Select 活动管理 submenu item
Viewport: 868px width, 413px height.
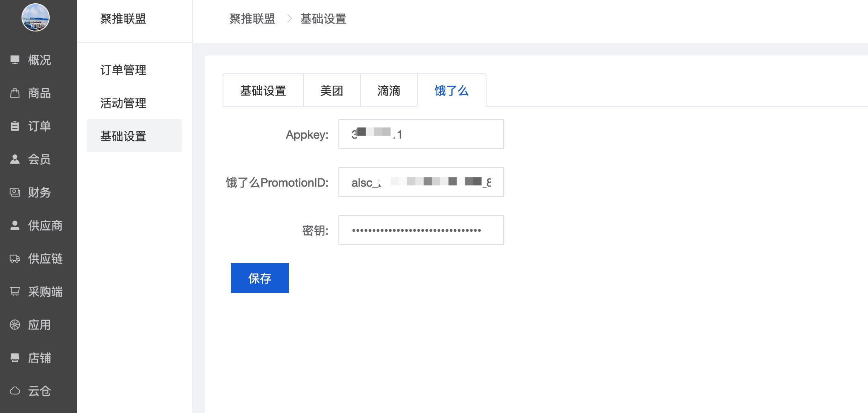[x=123, y=103]
